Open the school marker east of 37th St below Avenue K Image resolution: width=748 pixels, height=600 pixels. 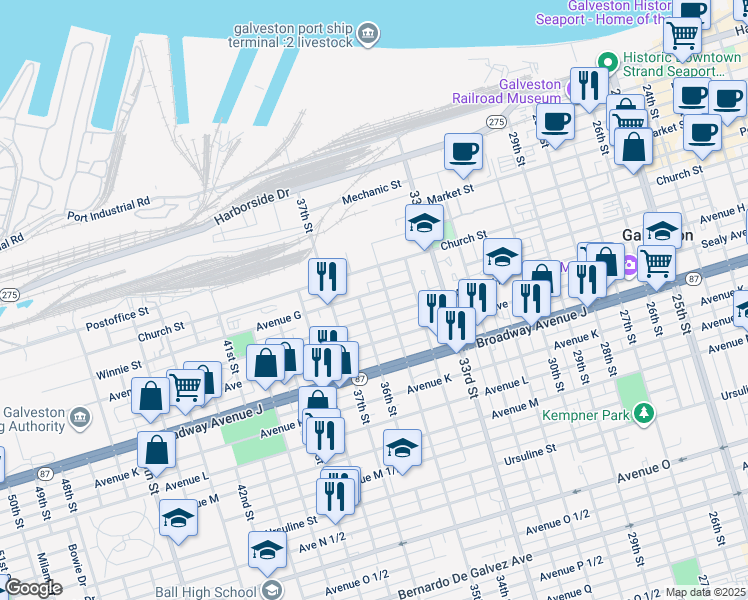[402, 448]
